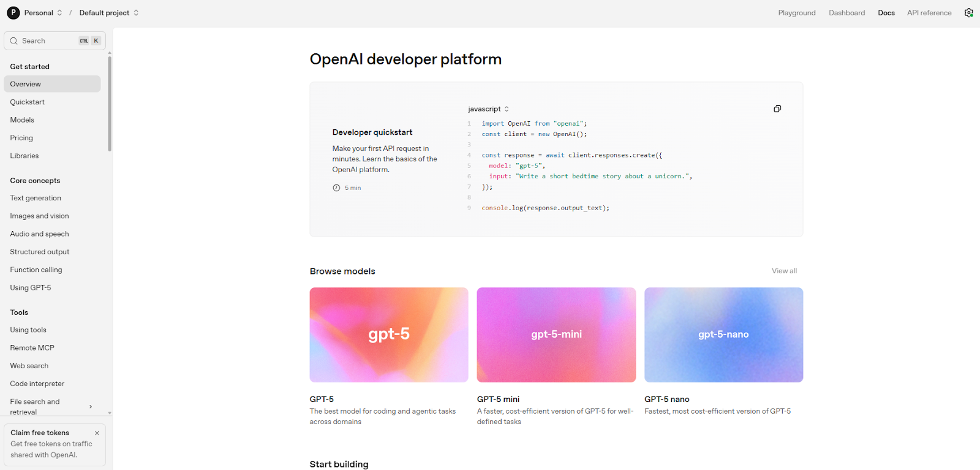Open the Developer quickstart heading link
This screenshot has height=470, width=980.
pos(372,132)
